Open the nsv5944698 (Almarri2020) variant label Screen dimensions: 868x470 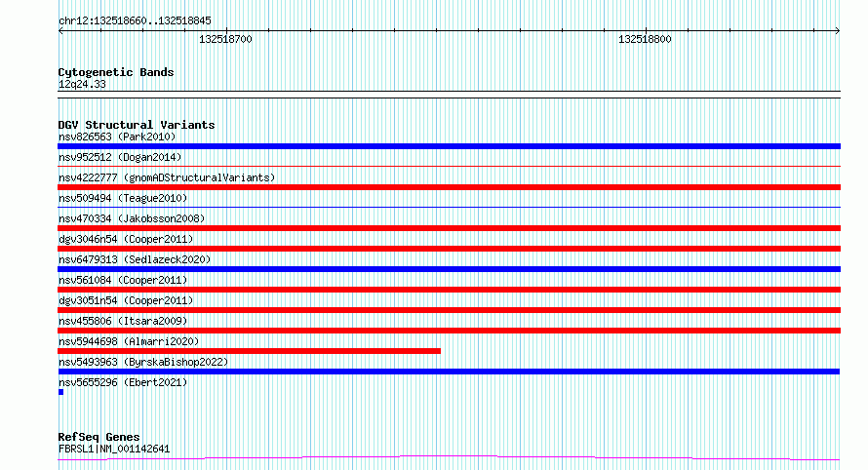click(129, 341)
